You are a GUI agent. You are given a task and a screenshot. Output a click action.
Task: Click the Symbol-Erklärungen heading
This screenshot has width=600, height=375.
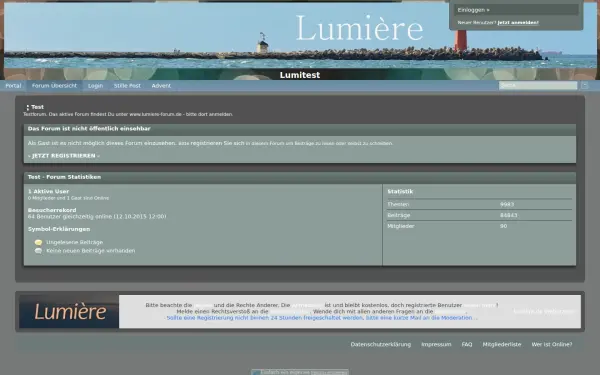(59, 229)
